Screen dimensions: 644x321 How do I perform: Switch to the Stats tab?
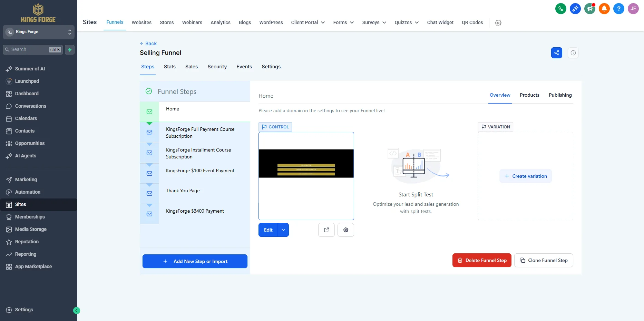[170, 67]
